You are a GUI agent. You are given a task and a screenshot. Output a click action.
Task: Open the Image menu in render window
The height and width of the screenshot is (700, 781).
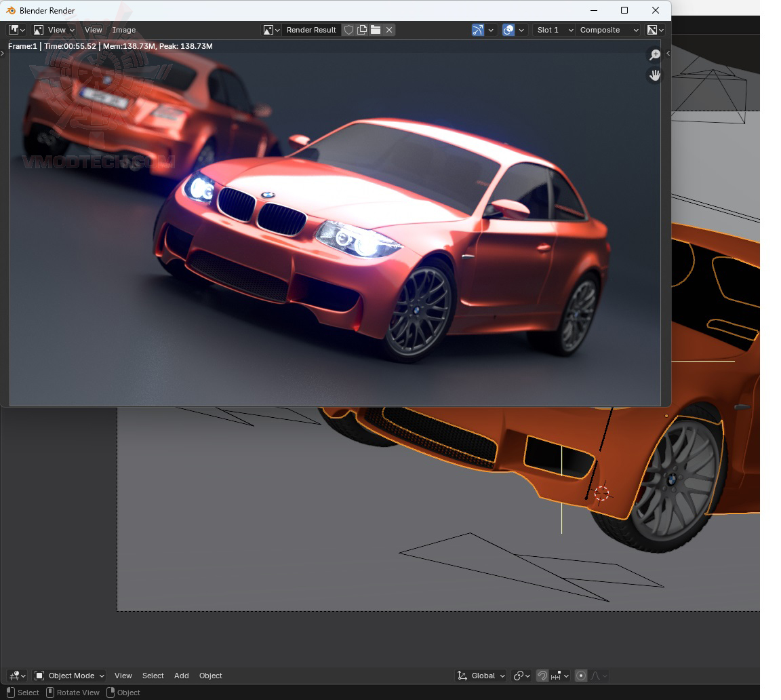click(124, 30)
